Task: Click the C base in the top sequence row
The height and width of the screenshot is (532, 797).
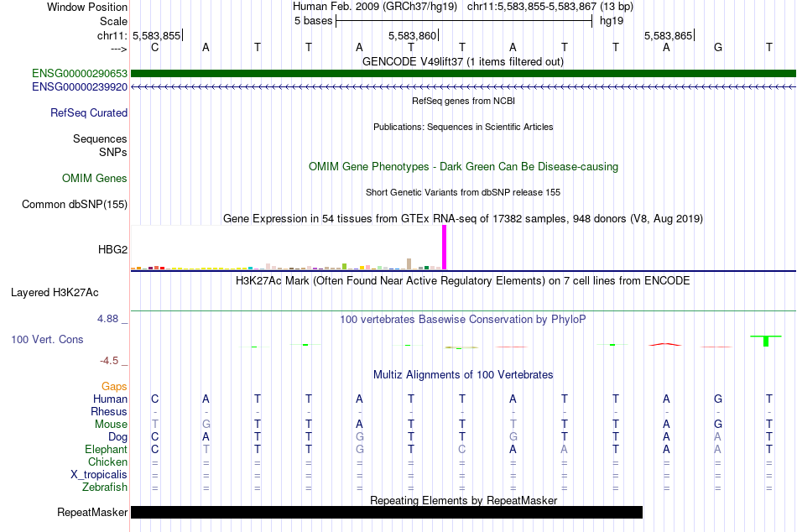Action: tap(155, 47)
